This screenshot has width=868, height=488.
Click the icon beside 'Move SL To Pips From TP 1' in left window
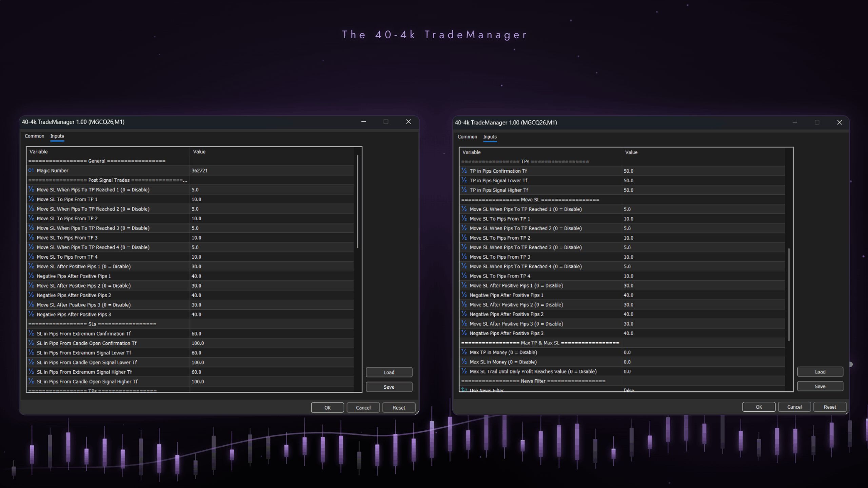[31, 199]
